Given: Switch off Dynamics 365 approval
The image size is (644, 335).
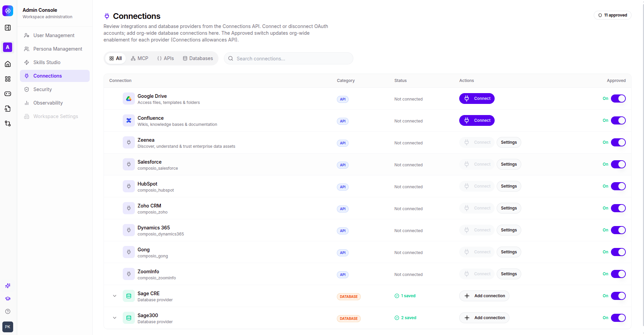Looking at the screenshot, I should pyautogui.click(x=618, y=230).
